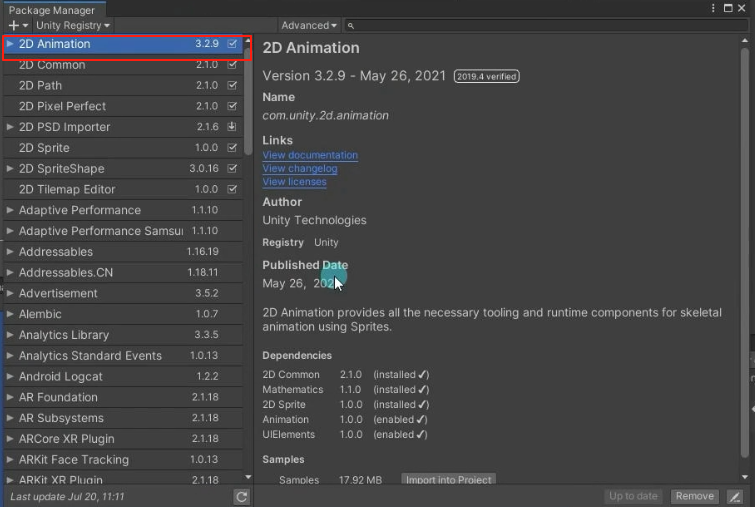Click the refresh package list icon
The height and width of the screenshot is (507, 755).
[x=242, y=496]
